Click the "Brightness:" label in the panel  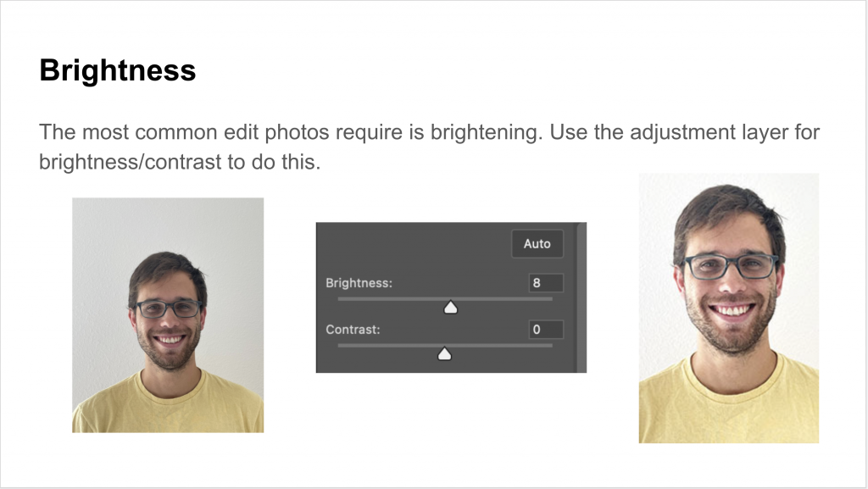tap(359, 283)
